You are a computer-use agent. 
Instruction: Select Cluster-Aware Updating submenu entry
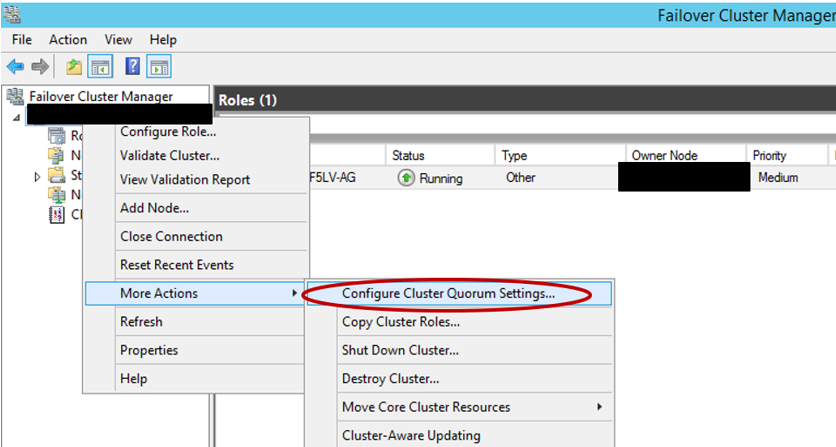[460, 435]
